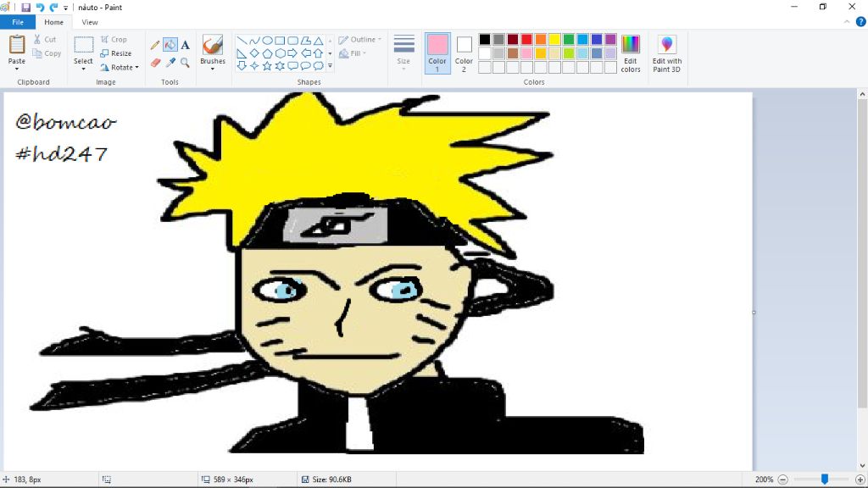Select the Eraser tool
868x488 pixels.
(156, 63)
